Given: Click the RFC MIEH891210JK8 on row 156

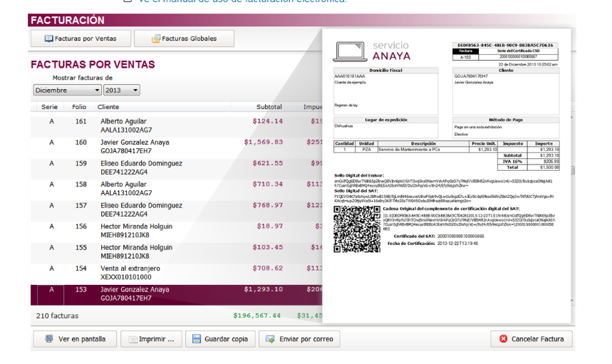Looking at the screenshot, I should click(125, 235).
